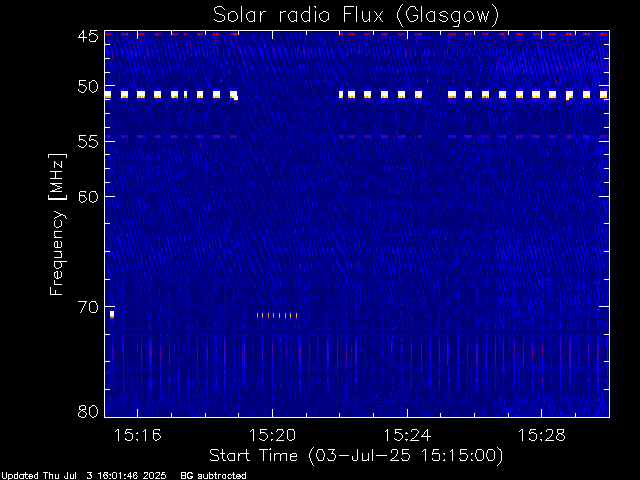
Task: Click the 15:16 time tick label
Action: pos(138,435)
